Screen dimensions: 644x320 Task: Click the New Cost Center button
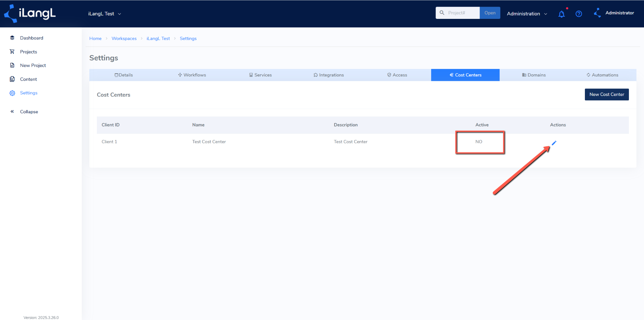pyautogui.click(x=607, y=94)
